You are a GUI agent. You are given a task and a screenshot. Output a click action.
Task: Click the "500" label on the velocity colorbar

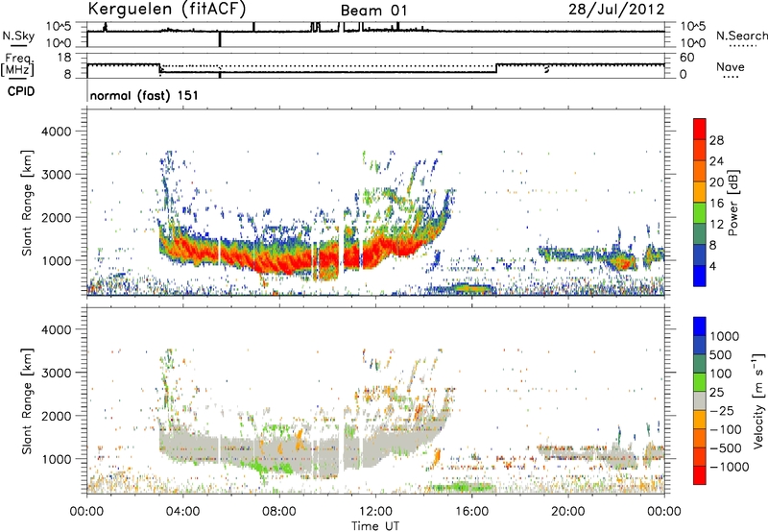coord(721,354)
